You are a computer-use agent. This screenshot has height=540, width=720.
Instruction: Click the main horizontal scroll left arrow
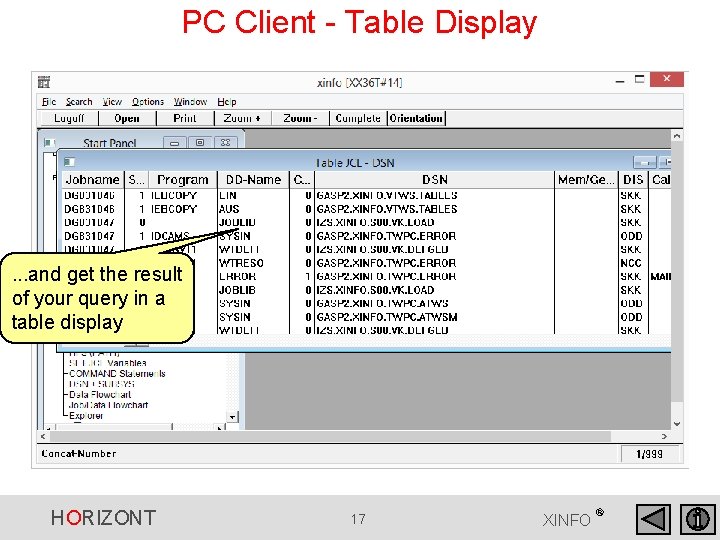click(43, 436)
